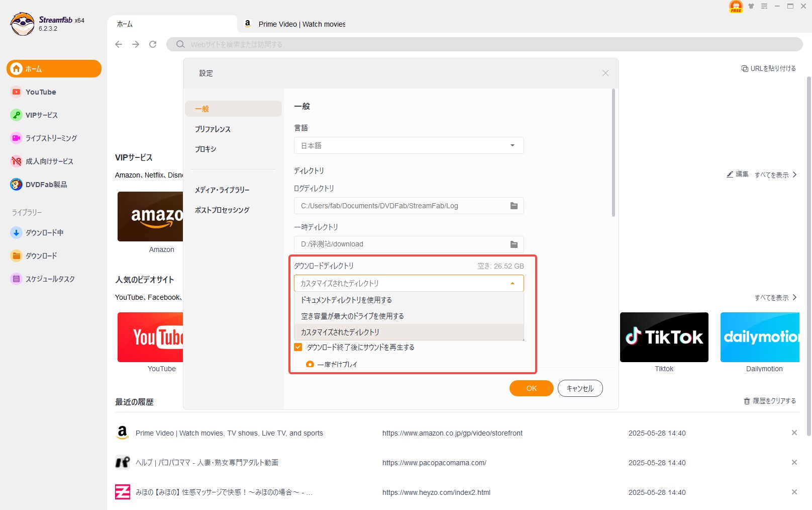Choose ドキュメントディレクトリを使用する option
Image resolution: width=812 pixels, height=510 pixels.
[409, 300]
